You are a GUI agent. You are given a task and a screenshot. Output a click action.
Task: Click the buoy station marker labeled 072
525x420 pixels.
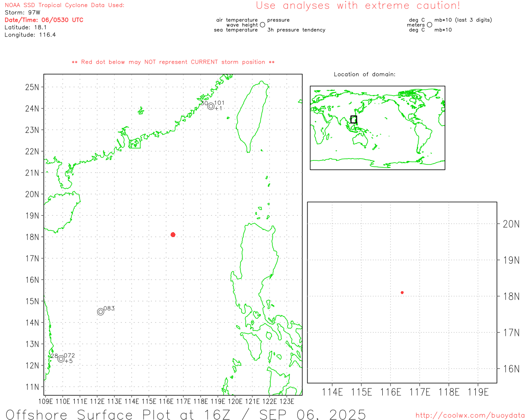pyautogui.click(x=61, y=359)
